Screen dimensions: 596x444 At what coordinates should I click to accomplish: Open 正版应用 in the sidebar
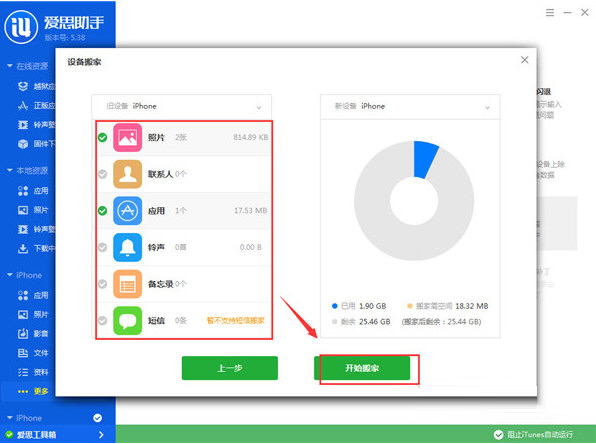[x=36, y=105]
